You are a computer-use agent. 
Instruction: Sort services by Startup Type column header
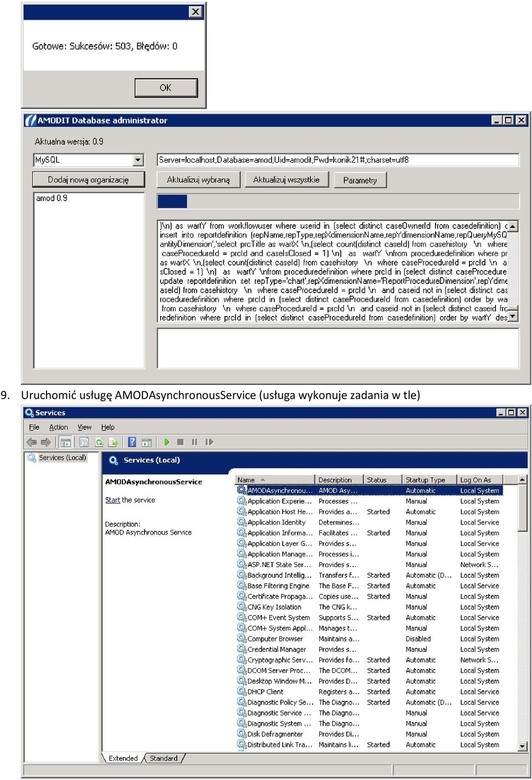(429, 480)
